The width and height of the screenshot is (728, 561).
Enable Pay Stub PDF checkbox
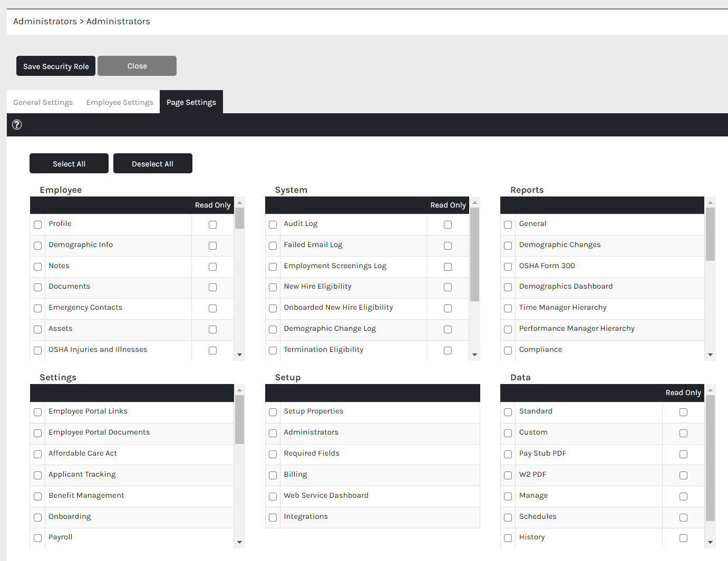point(508,454)
